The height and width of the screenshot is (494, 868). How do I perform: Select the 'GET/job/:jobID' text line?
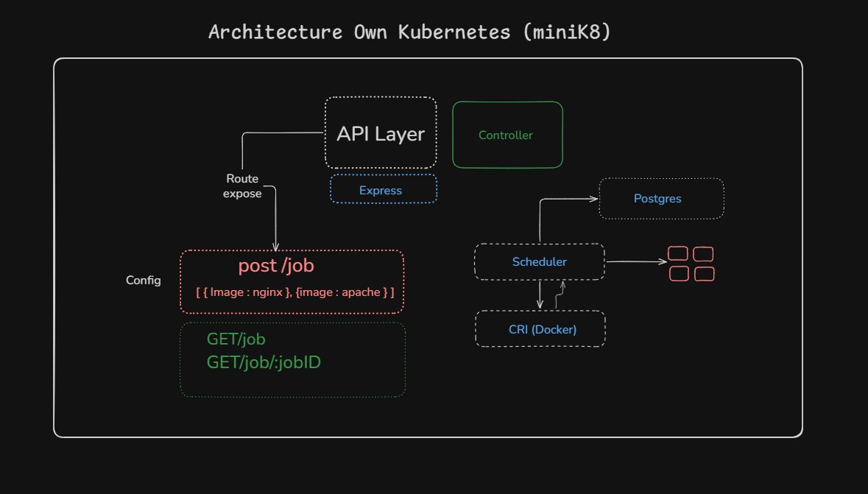264,362
